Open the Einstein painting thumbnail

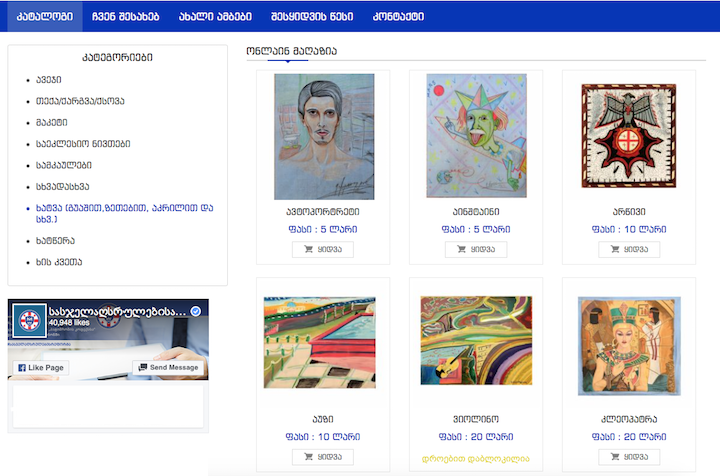pos(476,136)
